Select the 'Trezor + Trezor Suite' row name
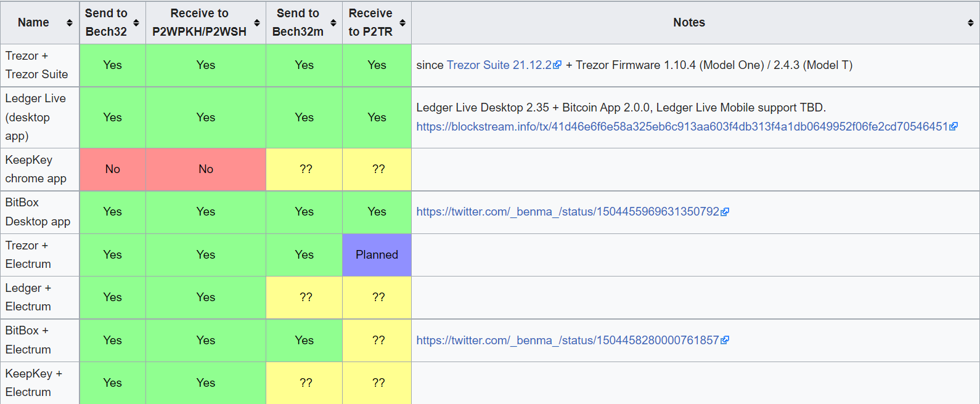This screenshot has height=404, width=980. (37, 65)
